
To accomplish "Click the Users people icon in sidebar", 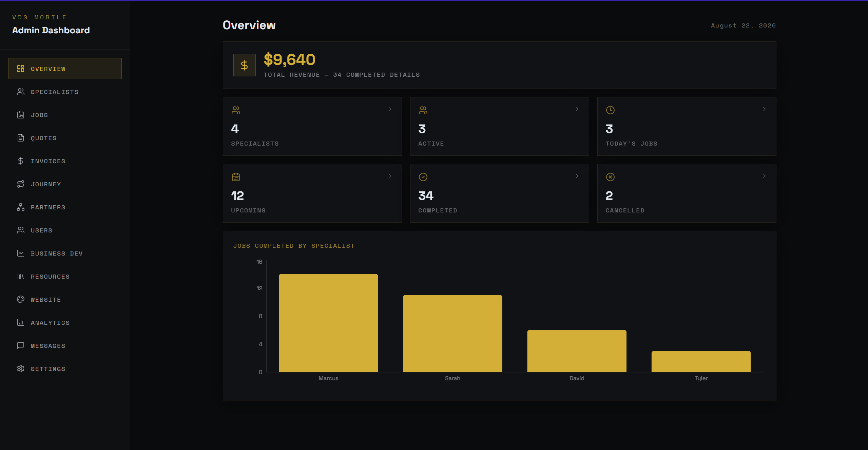I will coord(21,230).
